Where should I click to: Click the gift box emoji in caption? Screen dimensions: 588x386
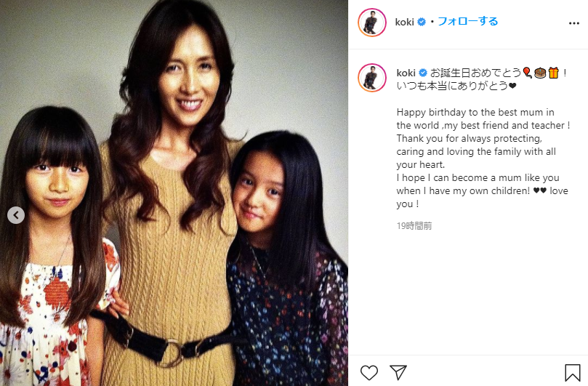pyautogui.click(x=554, y=73)
